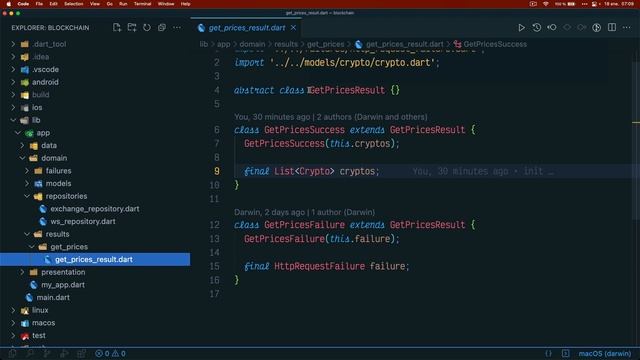The image size is (640, 360).
Task: Open the Selection menu
Action: pos(73,4)
